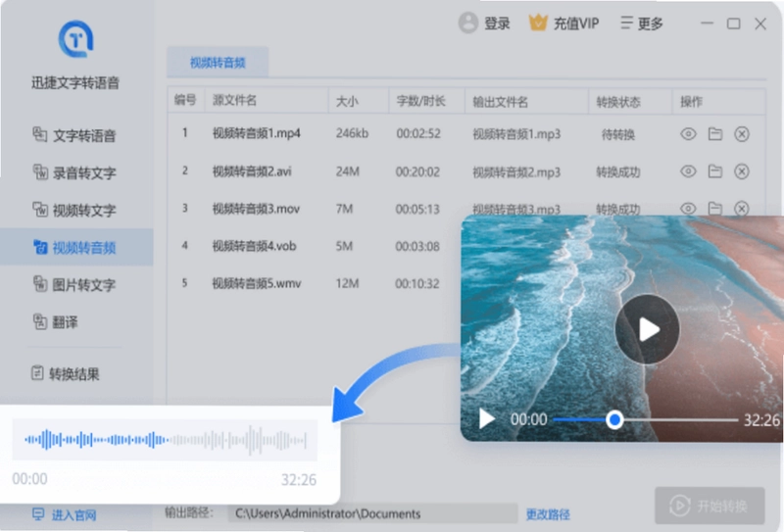Remove 视频转音频1.mp4 from the list

[x=742, y=134]
